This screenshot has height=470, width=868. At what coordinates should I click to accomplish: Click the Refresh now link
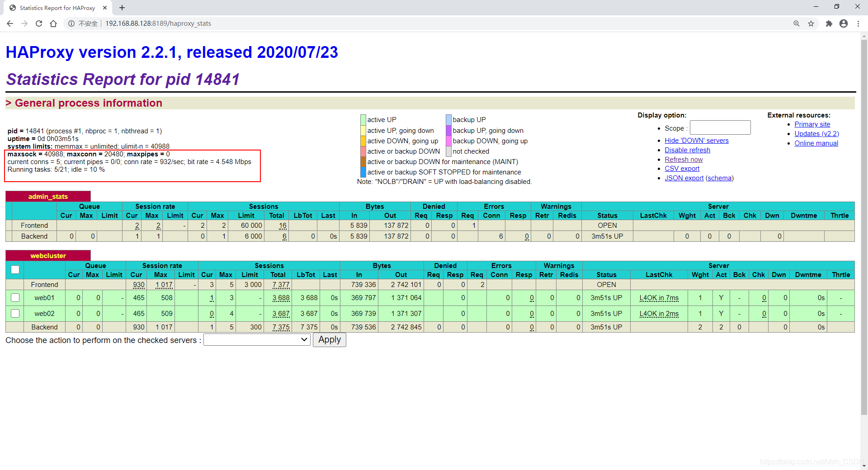[684, 160]
